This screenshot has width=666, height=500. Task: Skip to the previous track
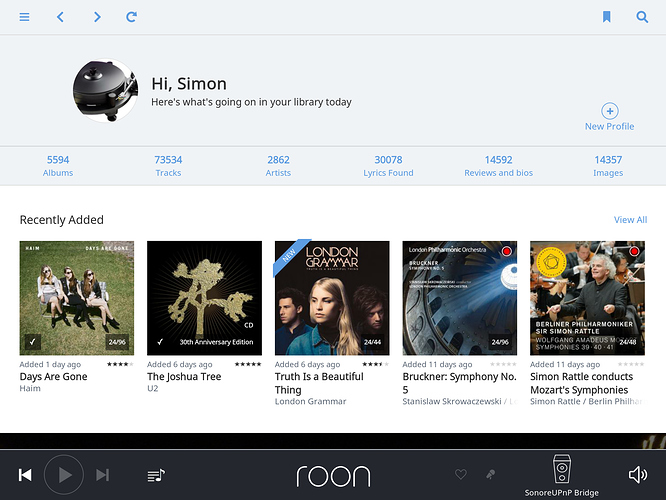pyautogui.click(x=25, y=475)
